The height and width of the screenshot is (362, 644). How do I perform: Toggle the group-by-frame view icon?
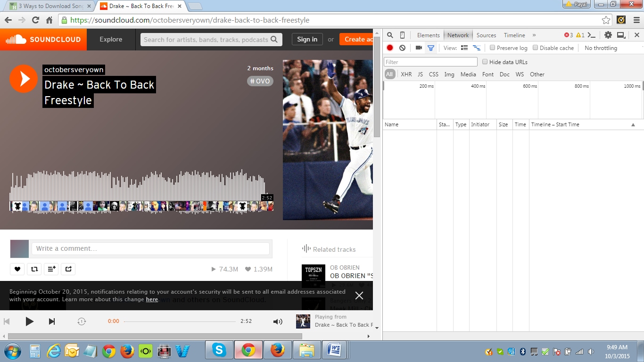coord(477,48)
